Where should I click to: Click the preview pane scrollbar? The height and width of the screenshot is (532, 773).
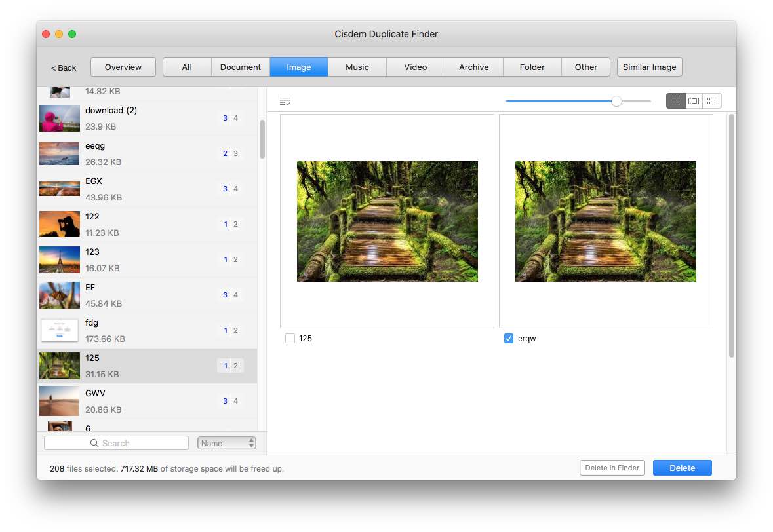(x=732, y=235)
